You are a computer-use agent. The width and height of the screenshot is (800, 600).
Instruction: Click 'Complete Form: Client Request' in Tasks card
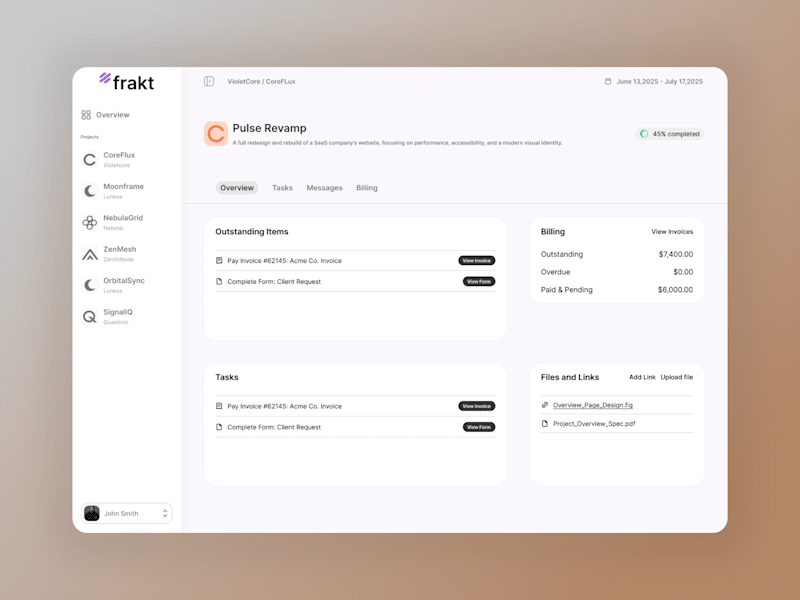click(274, 427)
